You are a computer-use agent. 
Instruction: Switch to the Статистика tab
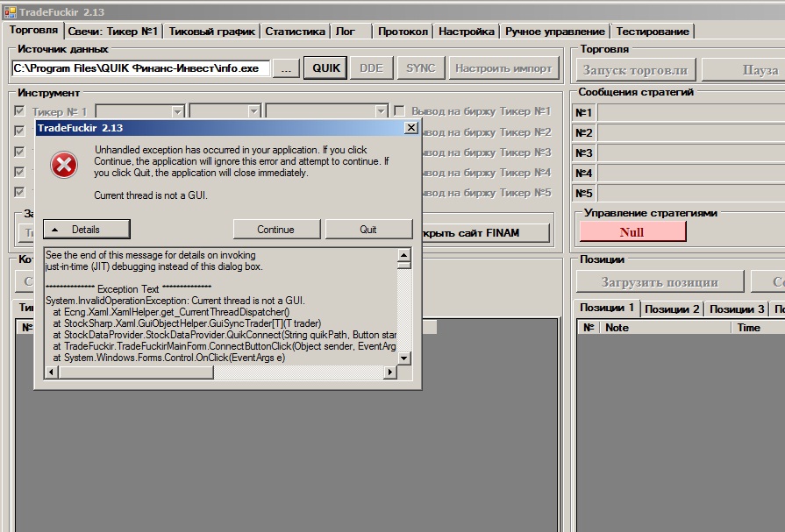295,32
